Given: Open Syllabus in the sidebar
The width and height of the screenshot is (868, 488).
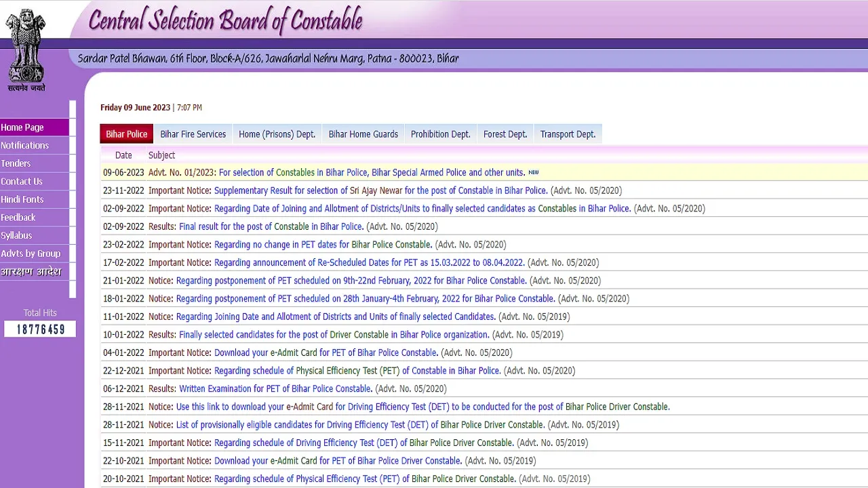Looking at the screenshot, I should point(34,235).
